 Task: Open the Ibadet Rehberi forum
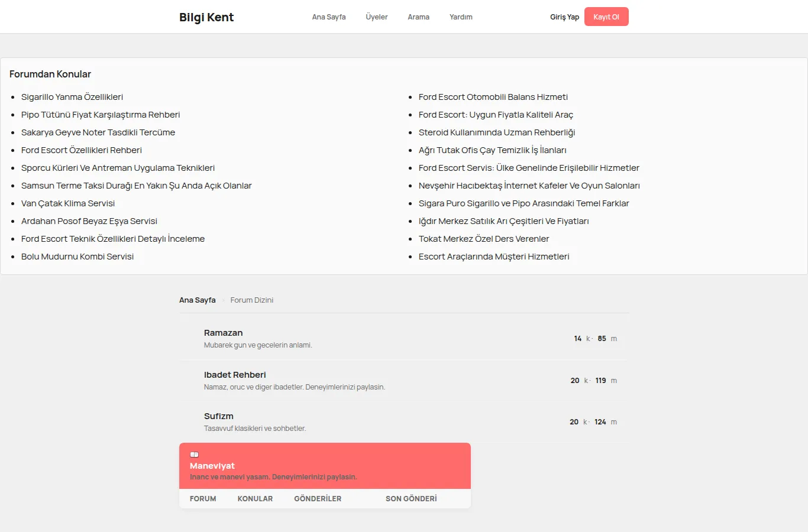point(235,375)
